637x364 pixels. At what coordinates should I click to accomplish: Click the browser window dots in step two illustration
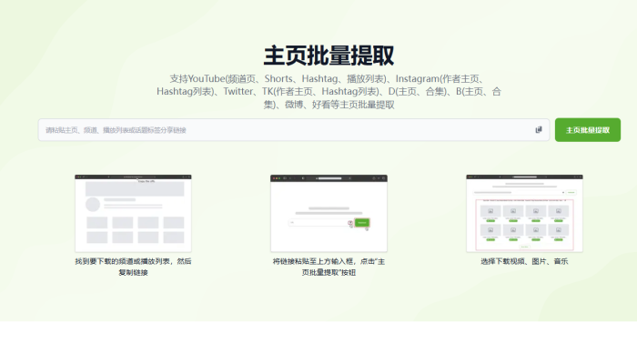tap(276, 177)
